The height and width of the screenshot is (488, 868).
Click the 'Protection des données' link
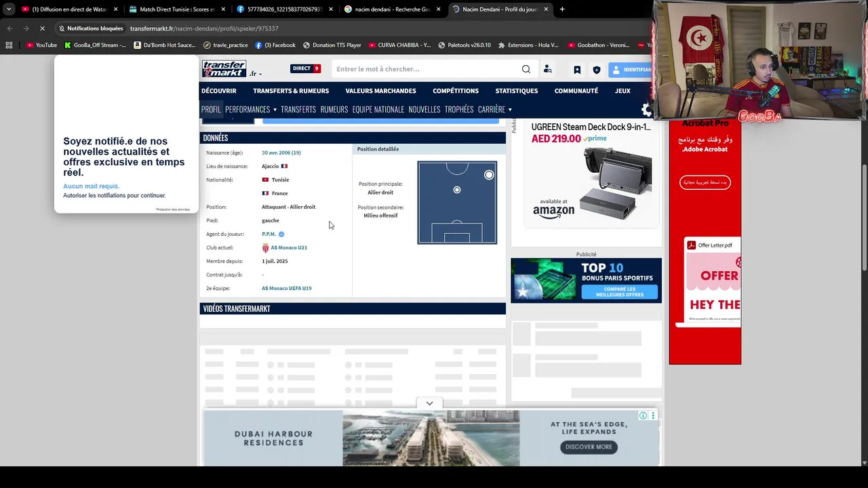click(x=173, y=209)
